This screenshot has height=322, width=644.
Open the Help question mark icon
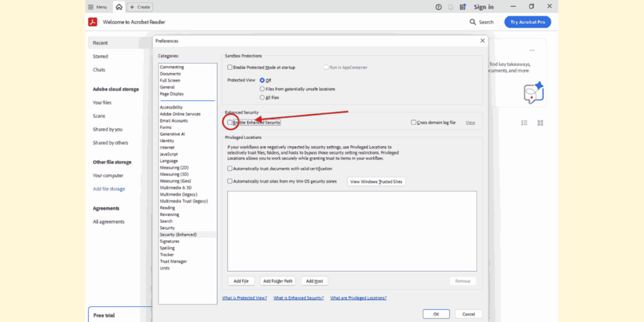(438, 7)
